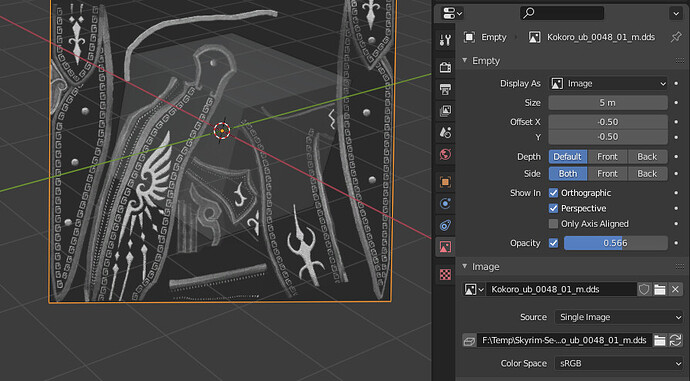690x381 pixels.
Task: Set Depth to Front
Action: (607, 157)
